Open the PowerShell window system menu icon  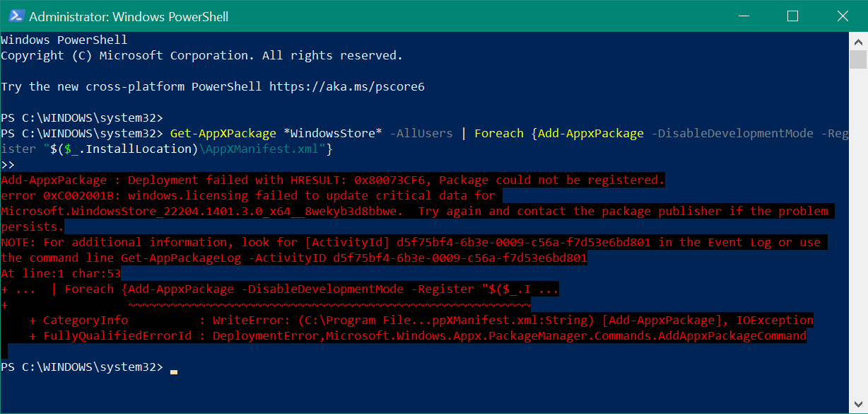tap(14, 16)
